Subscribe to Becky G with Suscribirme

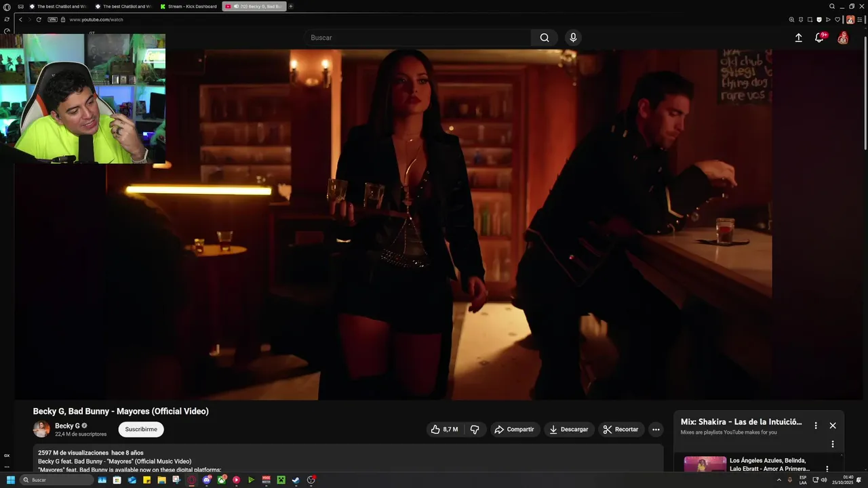[141, 429]
